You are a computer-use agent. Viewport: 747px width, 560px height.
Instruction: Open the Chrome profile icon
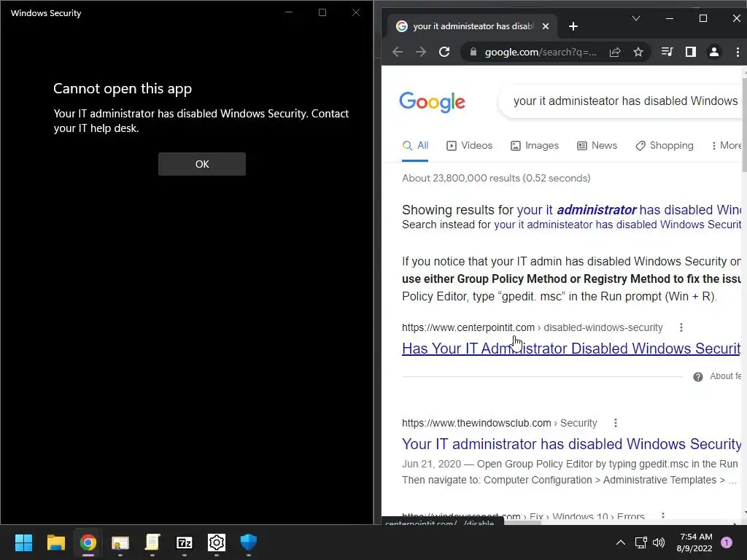pyautogui.click(x=713, y=52)
